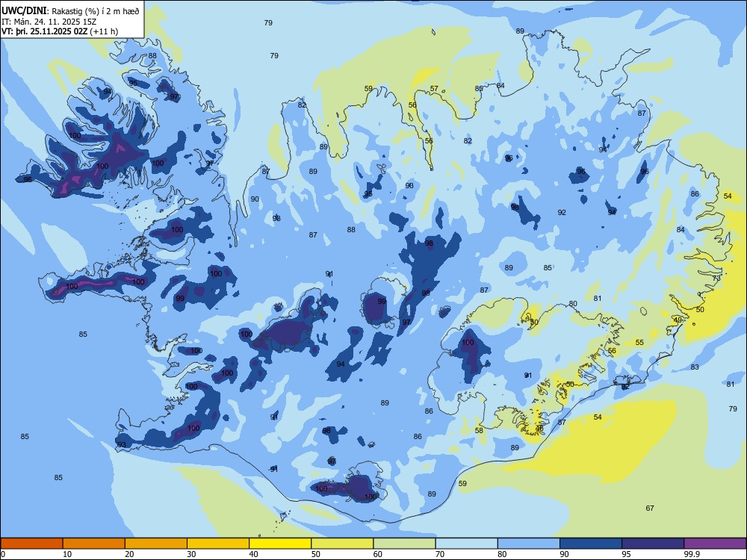747x560 pixels.
Task: Click the legend label '99.9'
Action: pyautogui.click(x=692, y=554)
